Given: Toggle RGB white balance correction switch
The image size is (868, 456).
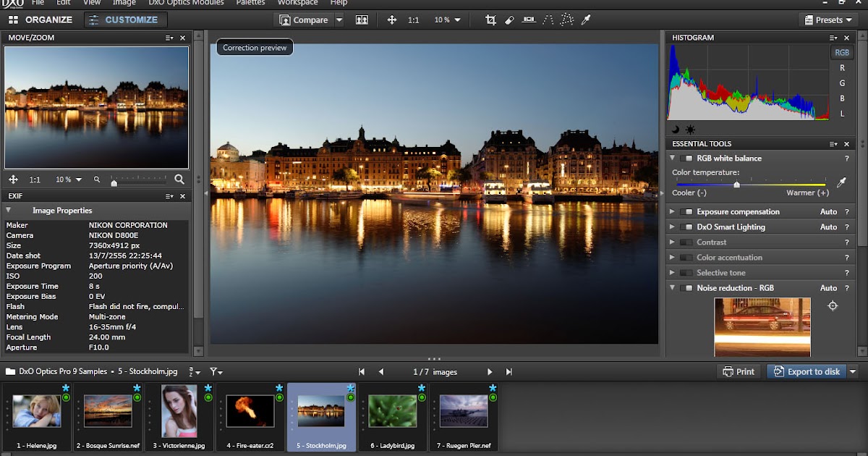Looking at the screenshot, I should [686, 159].
